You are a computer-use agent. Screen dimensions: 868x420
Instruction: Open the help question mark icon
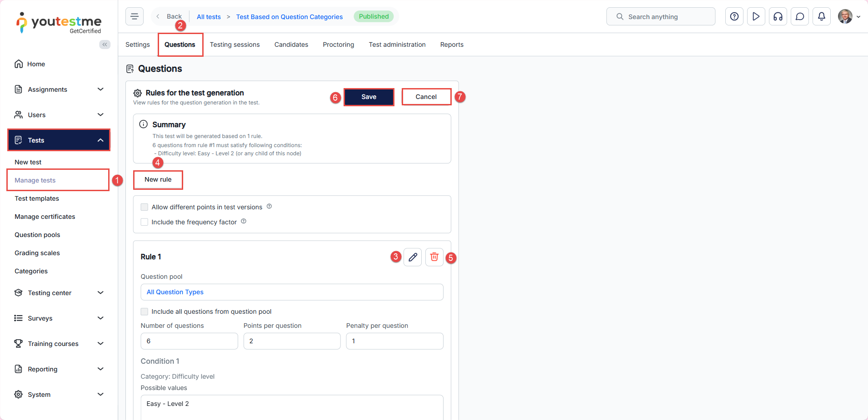pos(734,17)
